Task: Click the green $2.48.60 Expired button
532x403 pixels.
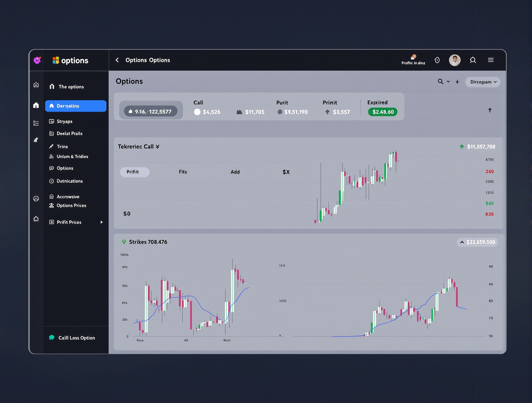Action: coord(382,112)
